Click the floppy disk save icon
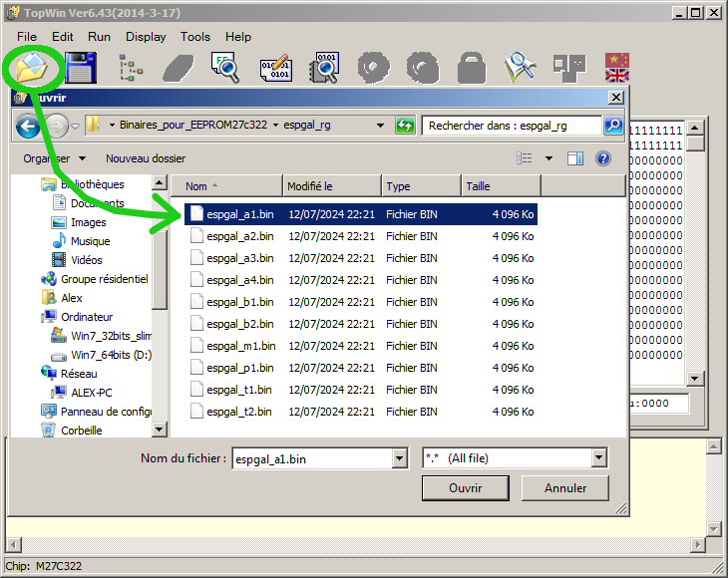The height and width of the screenshot is (578, 728). point(80,69)
